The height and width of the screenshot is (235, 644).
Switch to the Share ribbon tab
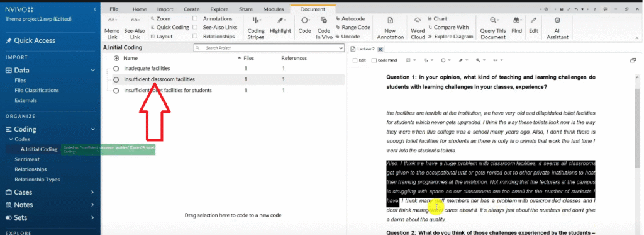pyautogui.click(x=246, y=9)
